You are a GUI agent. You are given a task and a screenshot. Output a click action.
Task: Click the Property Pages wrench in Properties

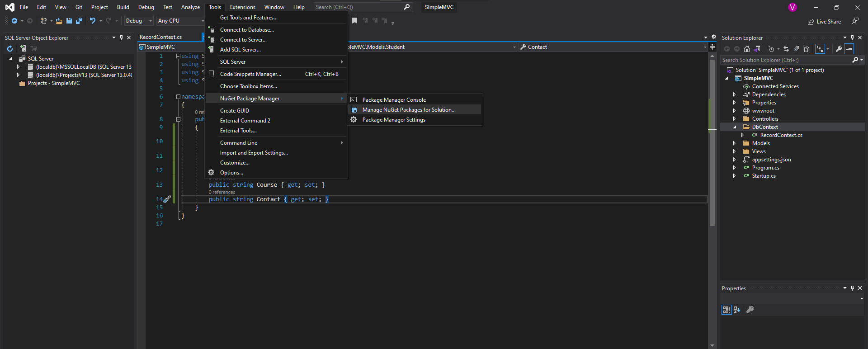pos(750,310)
